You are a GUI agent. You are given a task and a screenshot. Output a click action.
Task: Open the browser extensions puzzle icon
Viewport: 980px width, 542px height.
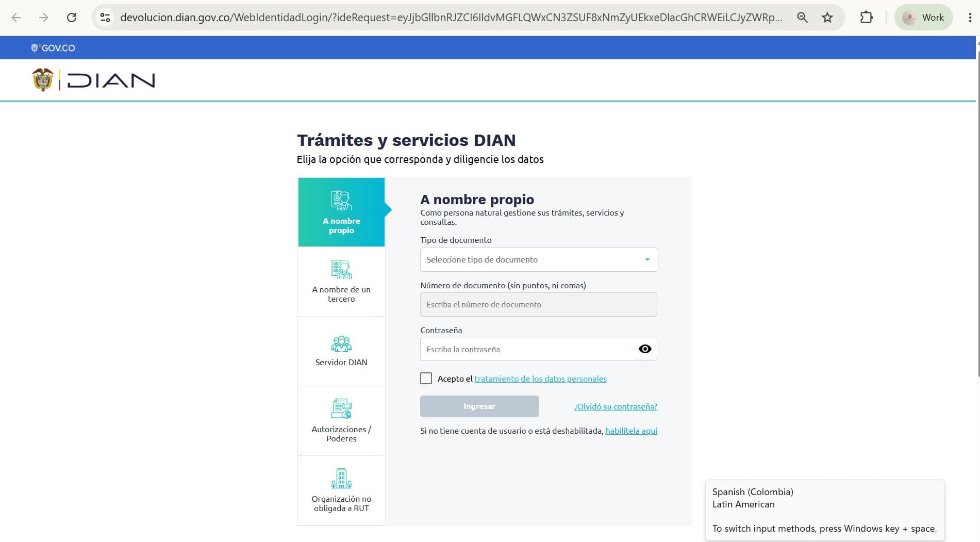867,18
